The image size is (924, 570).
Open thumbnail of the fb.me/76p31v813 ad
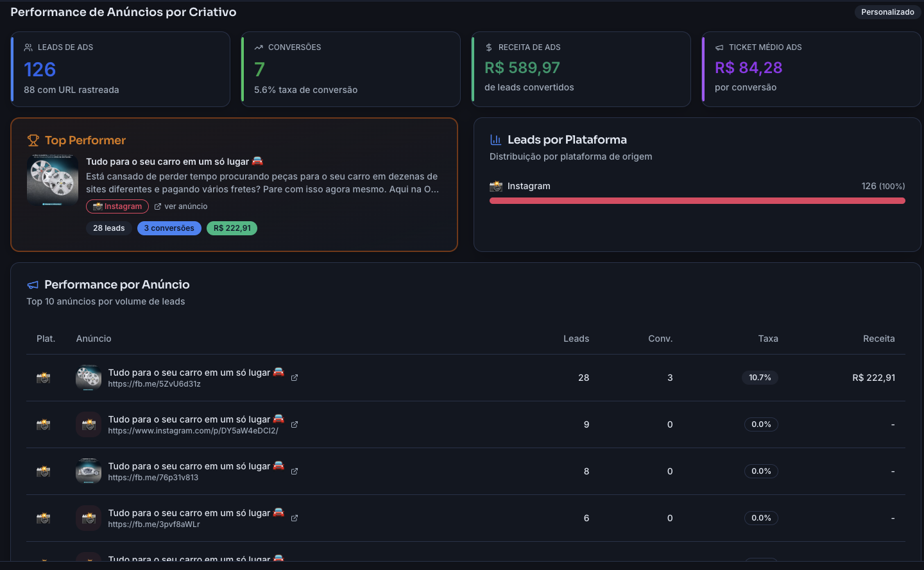pos(89,471)
